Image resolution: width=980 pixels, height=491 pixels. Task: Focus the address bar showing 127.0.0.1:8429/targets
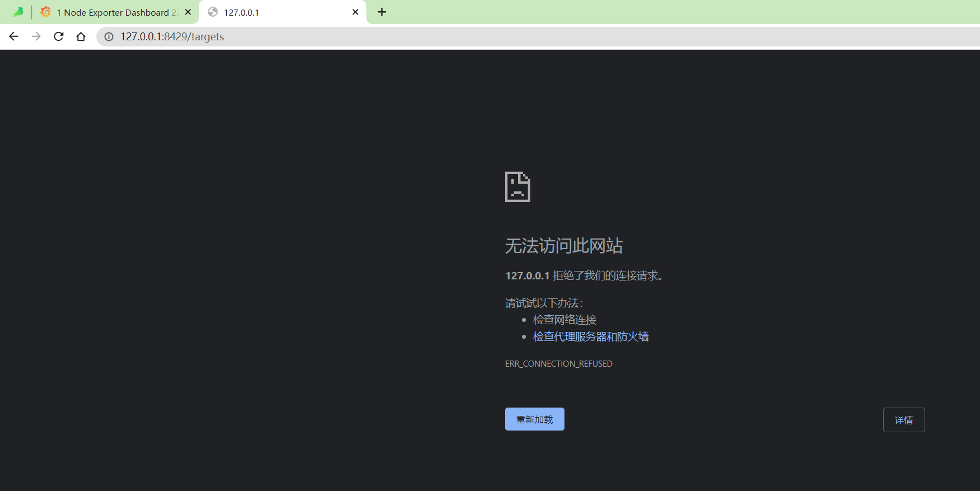click(538, 36)
